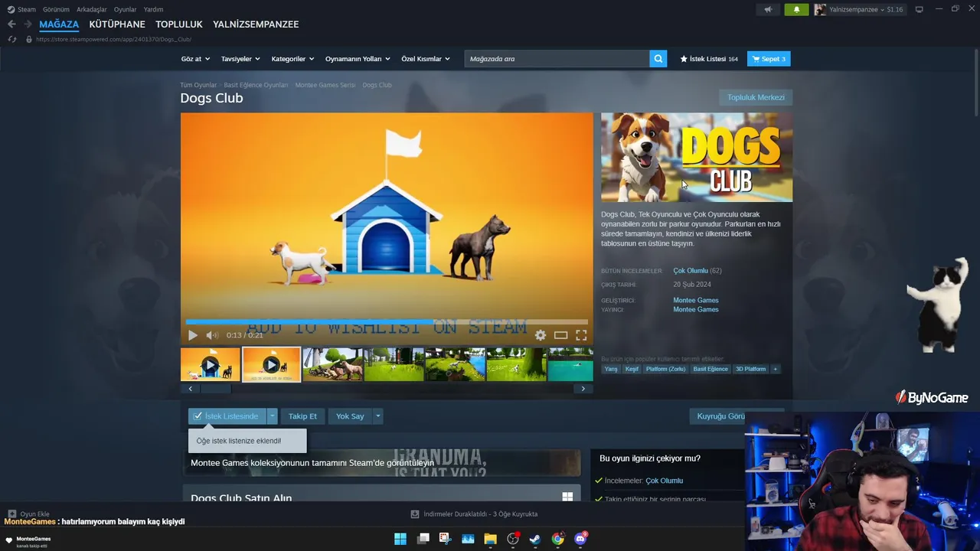The height and width of the screenshot is (551, 980).
Task: Click the Oyun Ekle plus icon
Action: (x=12, y=514)
